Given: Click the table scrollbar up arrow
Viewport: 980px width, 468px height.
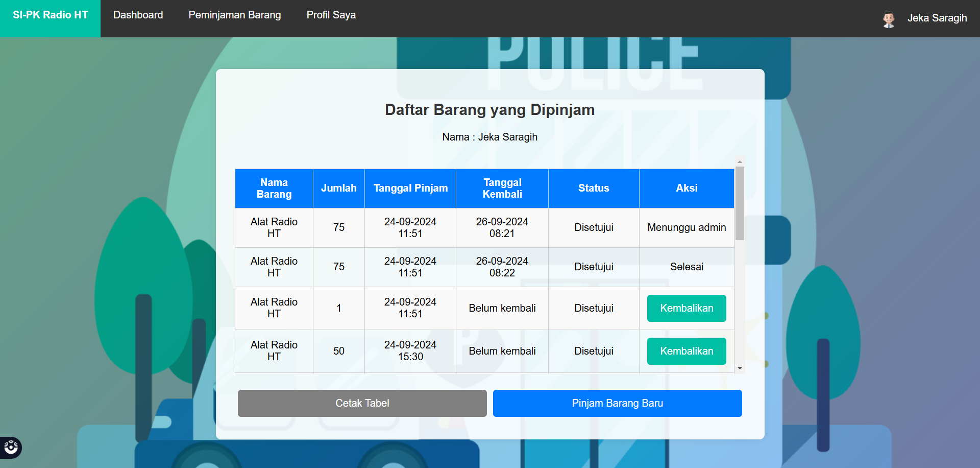Looking at the screenshot, I should 740,161.
